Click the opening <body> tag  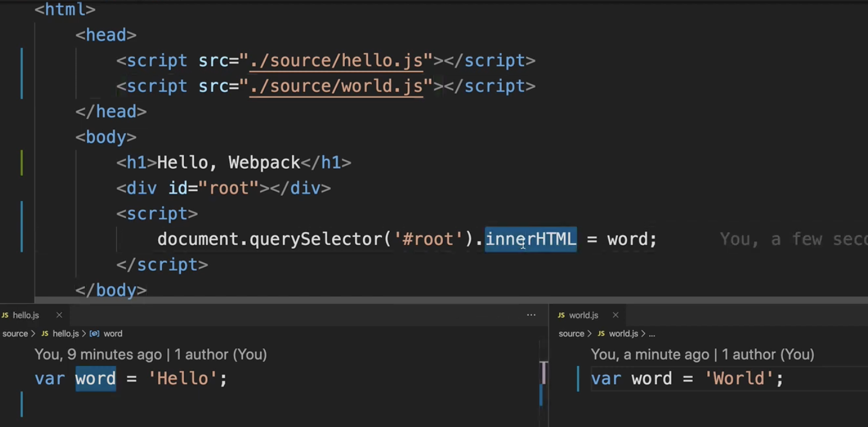pos(106,137)
